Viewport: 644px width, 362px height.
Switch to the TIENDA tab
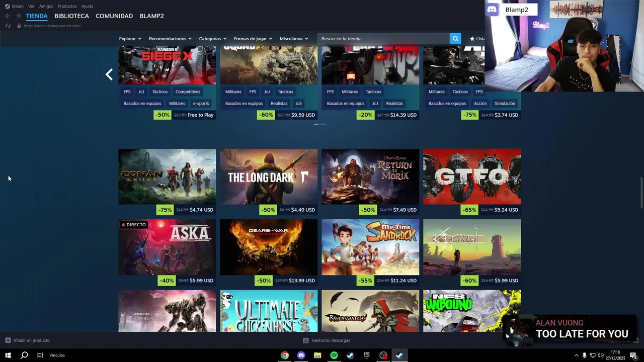click(x=37, y=16)
